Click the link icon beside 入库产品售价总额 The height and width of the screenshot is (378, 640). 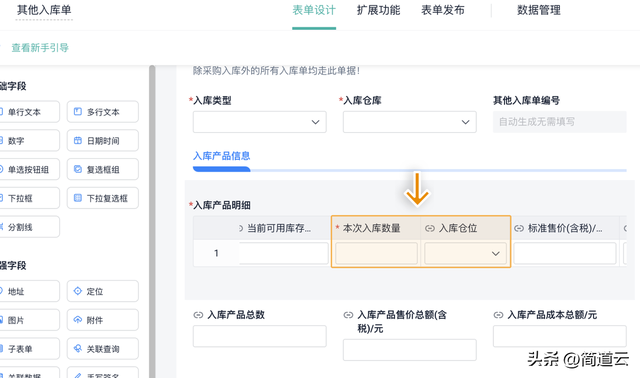point(348,315)
